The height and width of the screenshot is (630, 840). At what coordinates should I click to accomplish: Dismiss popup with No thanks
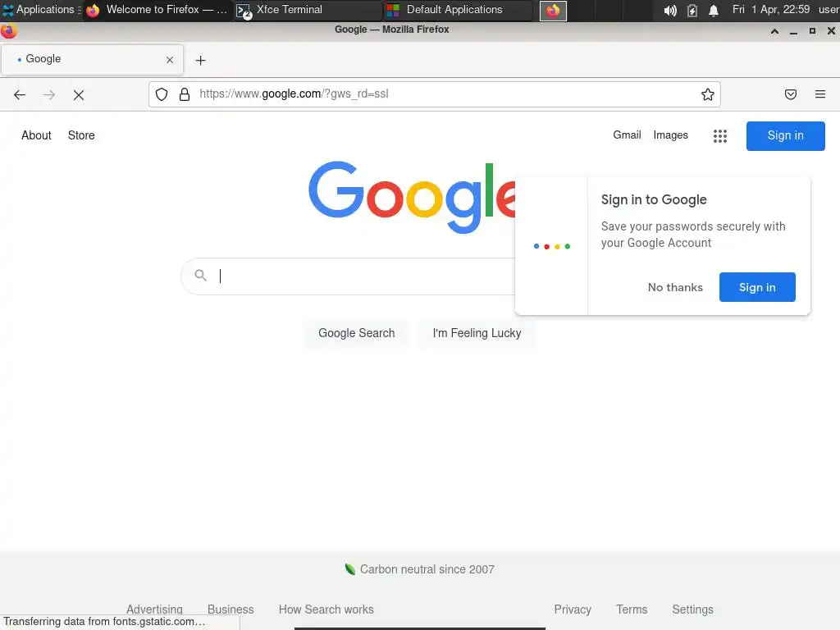(675, 287)
